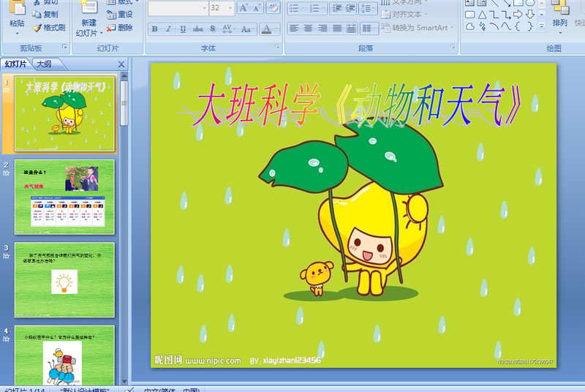Toggle Bold formatting button

click(x=154, y=29)
